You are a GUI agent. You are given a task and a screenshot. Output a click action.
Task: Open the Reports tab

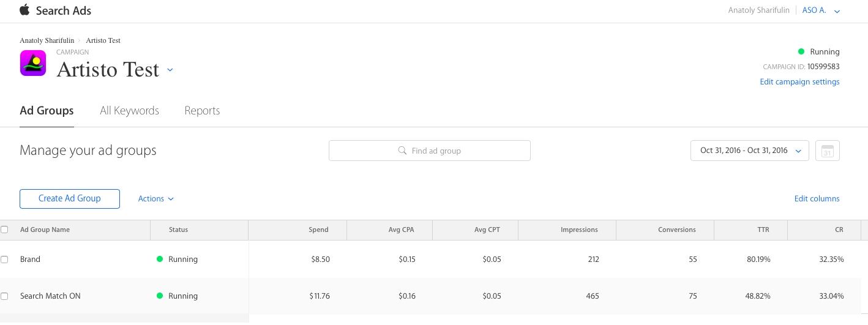[x=202, y=111]
